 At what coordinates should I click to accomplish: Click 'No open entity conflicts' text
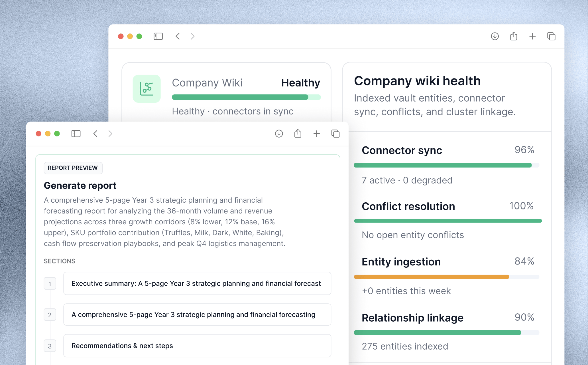click(x=413, y=235)
